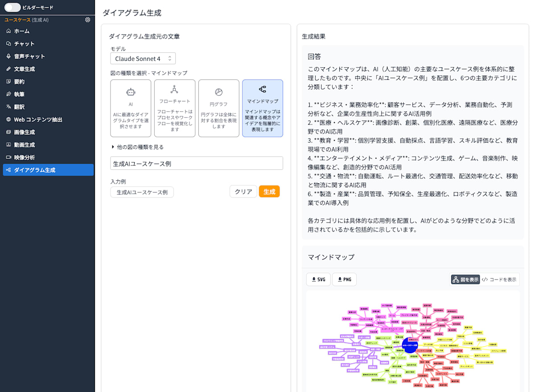Open 音声チャット menu item
The height and width of the screenshot is (392, 535).
48,56
